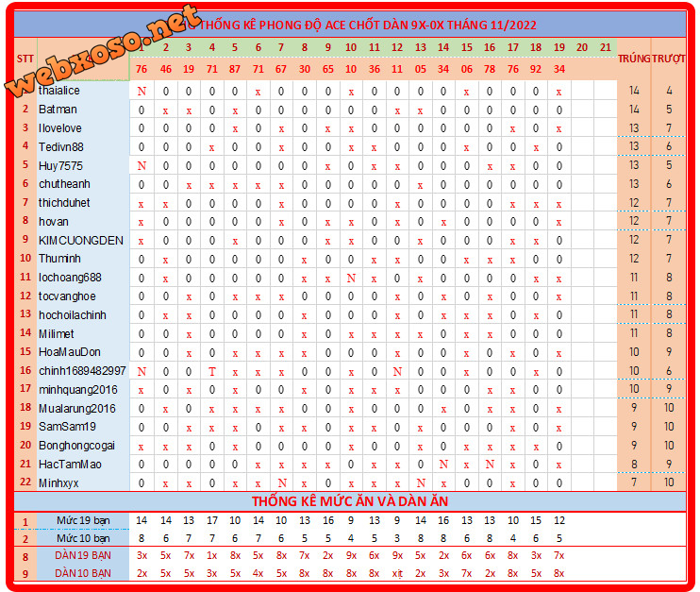The width and height of the screenshot is (700, 592).
Task: Click the T mark in chinh1689482997 row
Action: 212,372
